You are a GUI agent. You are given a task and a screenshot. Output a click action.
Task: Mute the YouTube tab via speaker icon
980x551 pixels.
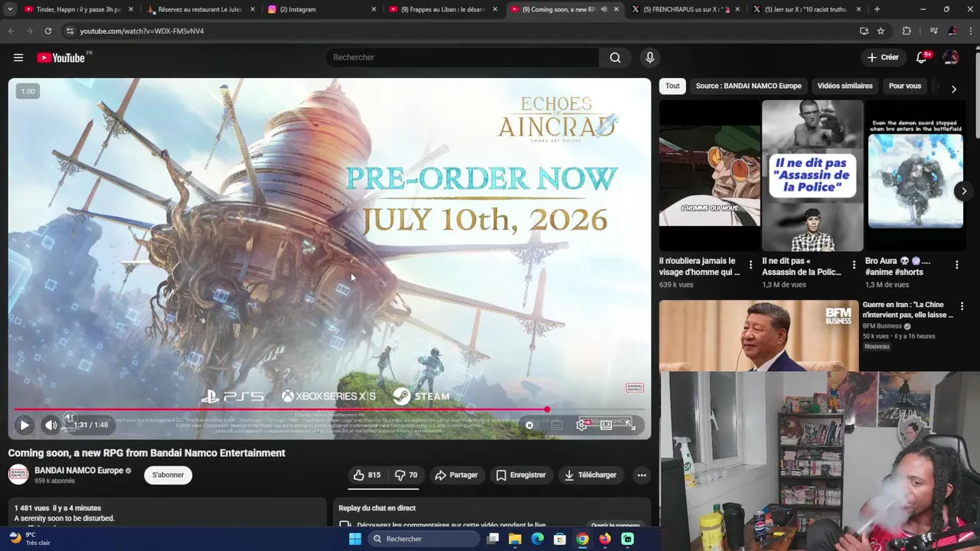(603, 9)
